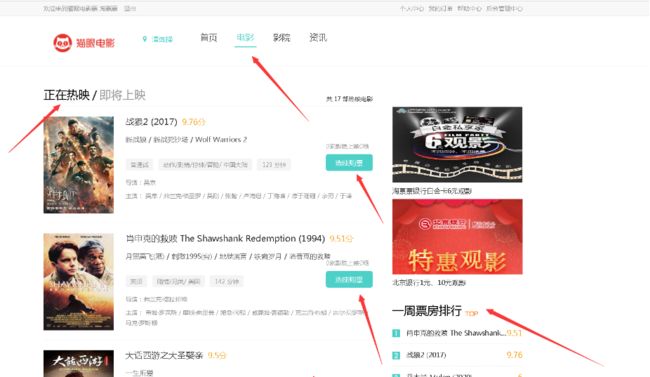Click the 9.5分 score beside 大话西游
Screen dimensions: 650x377
[x=217, y=355]
